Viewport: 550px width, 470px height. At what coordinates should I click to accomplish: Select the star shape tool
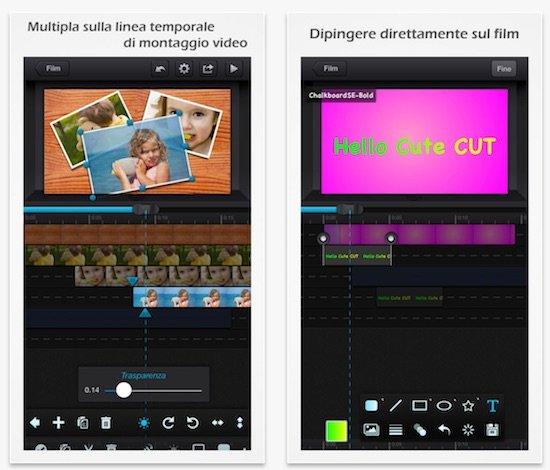(468, 406)
